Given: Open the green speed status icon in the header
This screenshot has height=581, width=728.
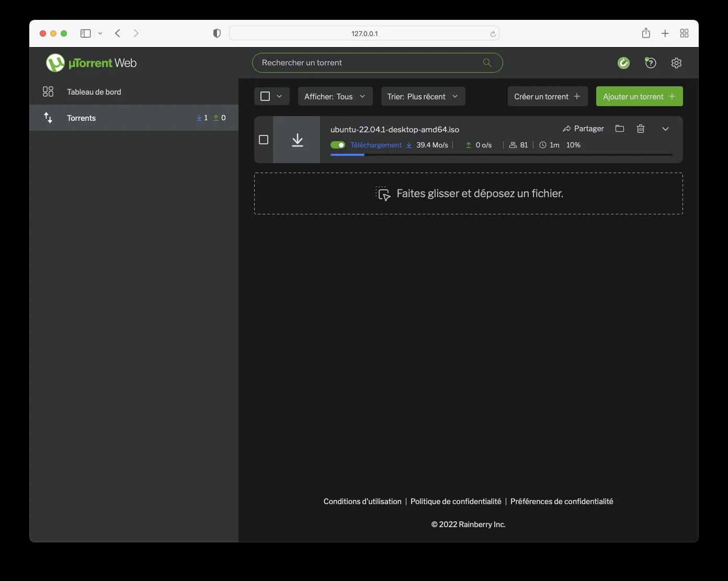Looking at the screenshot, I should click(x=623, y=63).
